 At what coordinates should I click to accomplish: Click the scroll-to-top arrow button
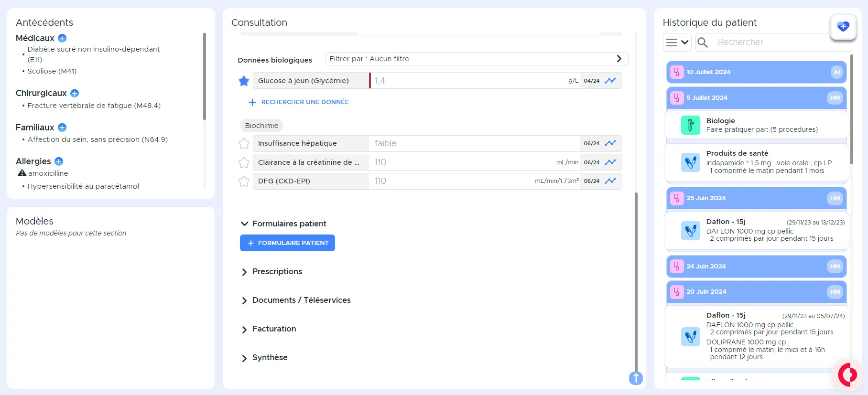point(636,378)
